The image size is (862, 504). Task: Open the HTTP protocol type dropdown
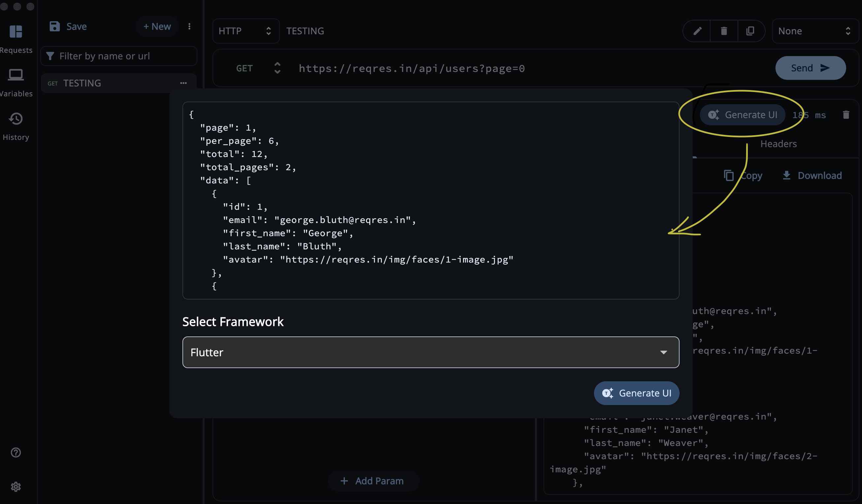click(245, 31)
